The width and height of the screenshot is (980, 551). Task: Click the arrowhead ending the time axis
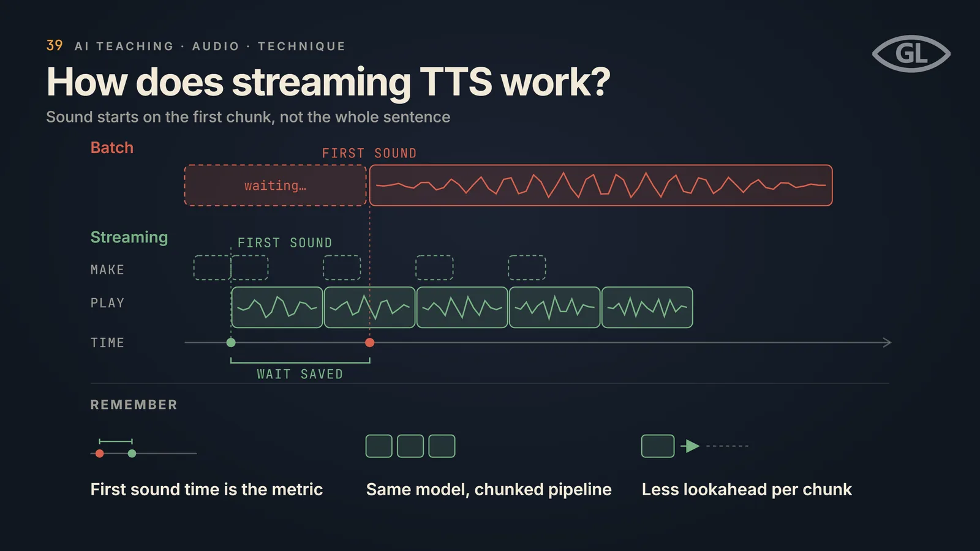coord(887,343)
